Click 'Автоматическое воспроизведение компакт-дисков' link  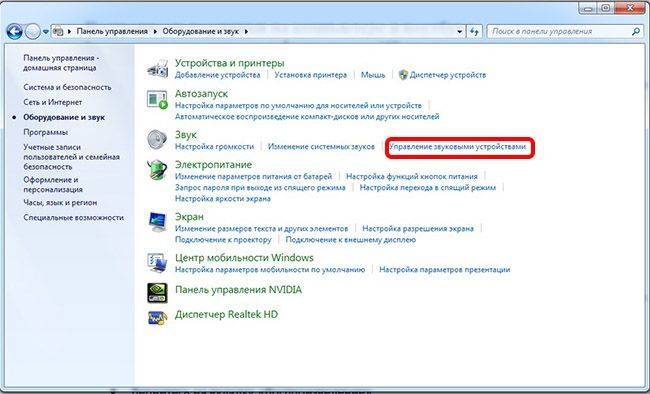(307, 117)
